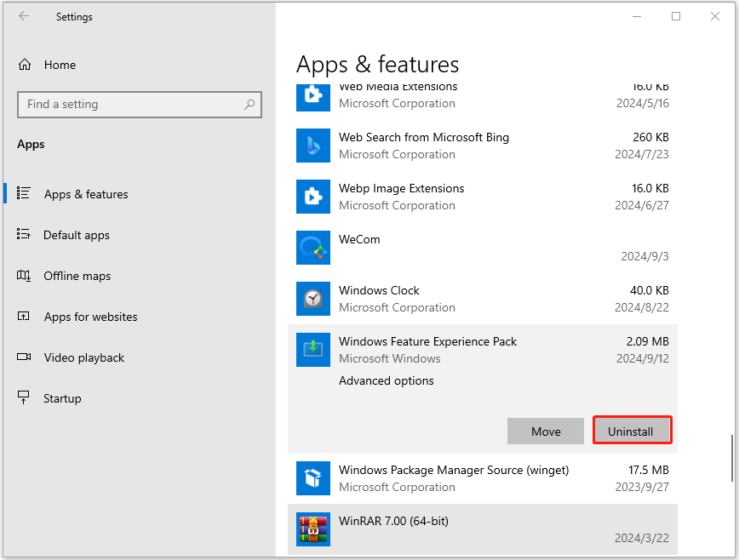Click the Apps & features sidebar icon
The height and width of the screenshot is (560, 739).
coord(24,193)
